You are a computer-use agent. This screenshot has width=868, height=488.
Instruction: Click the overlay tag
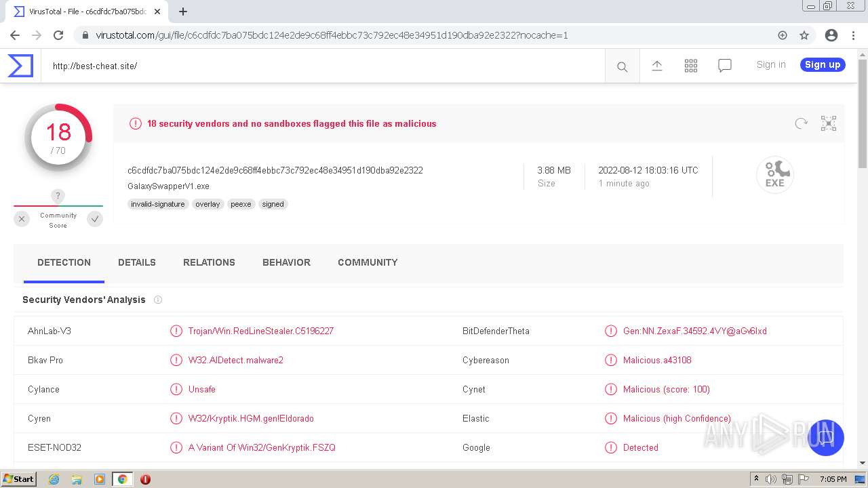(208, 204)
